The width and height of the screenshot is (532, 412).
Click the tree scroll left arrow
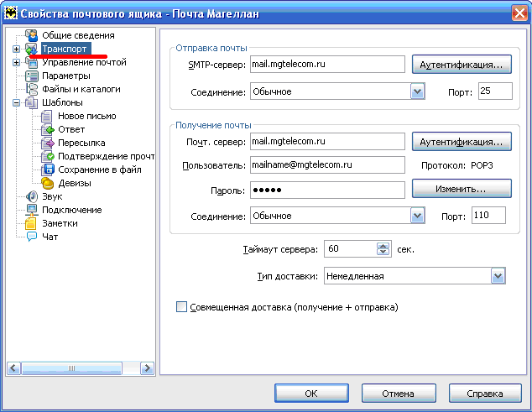(14, 368)
